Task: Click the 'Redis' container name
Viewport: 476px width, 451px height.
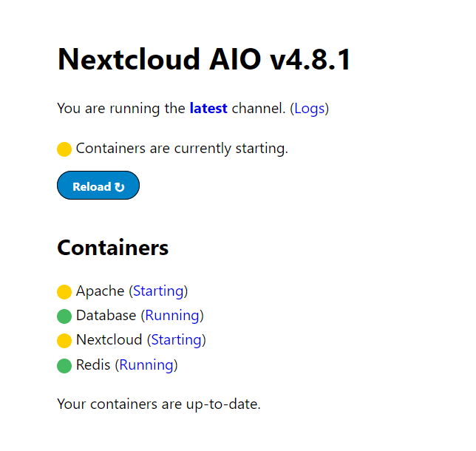Action: [93, 364]
